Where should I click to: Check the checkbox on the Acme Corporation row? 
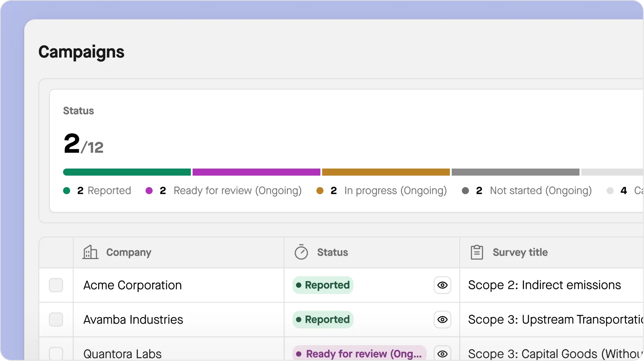click(56, 285)
